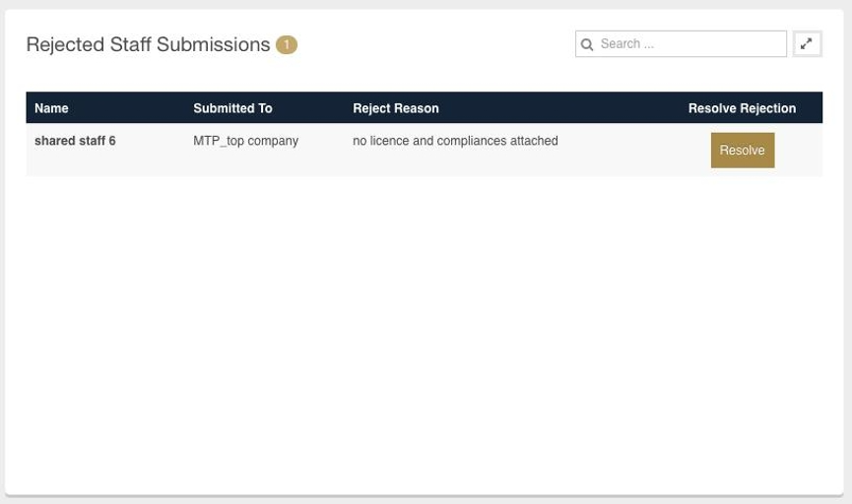Sort by the Reject Reason column header
The height and width of the screenshot is (504, 852).
pos(396,108)
